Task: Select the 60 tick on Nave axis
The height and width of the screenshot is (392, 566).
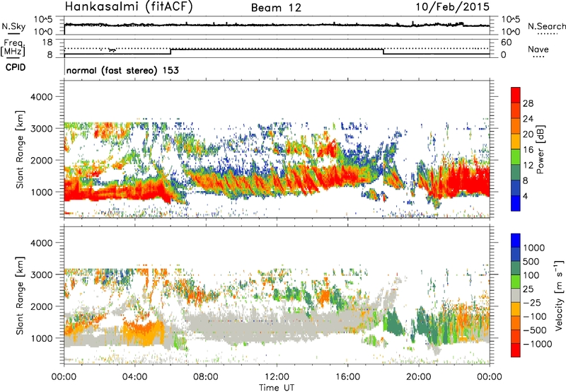Action: 506,42
